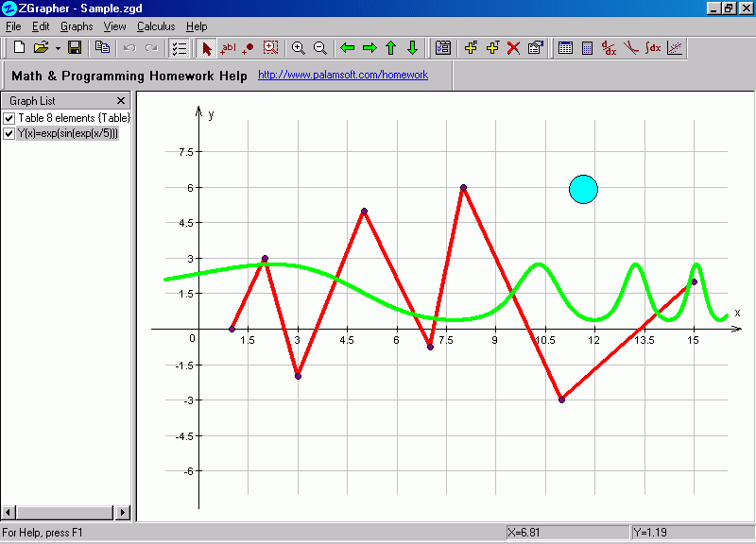
Task: Move view up with green arrow
Action: (391, 48)
